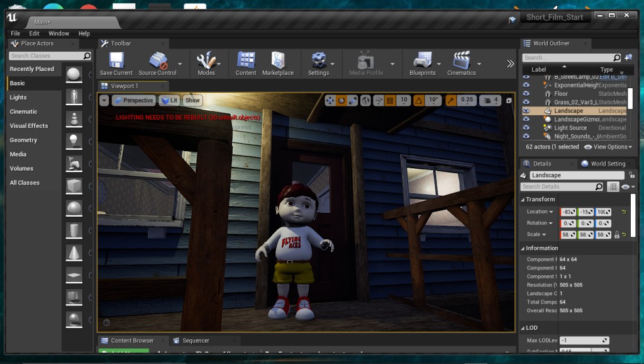Hide the Light Source actor via eye icon
This screenshot has width=644, height=364.
526,128
